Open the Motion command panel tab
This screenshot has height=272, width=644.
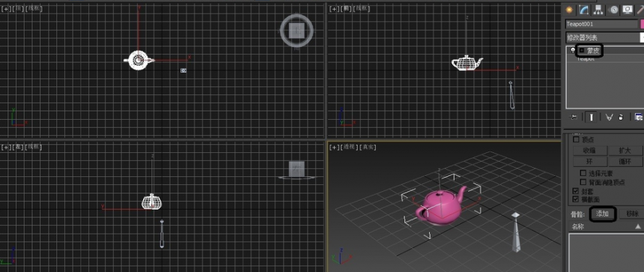pos(613,10)
